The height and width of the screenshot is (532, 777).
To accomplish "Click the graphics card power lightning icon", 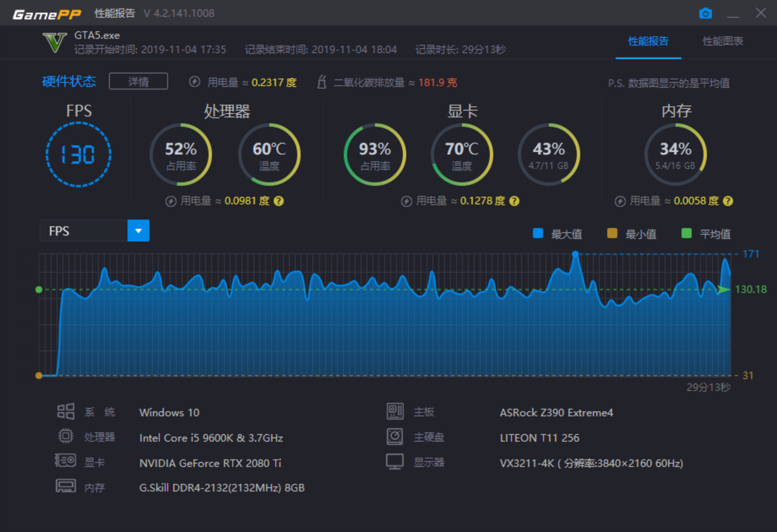I will (x=407, y=202).
